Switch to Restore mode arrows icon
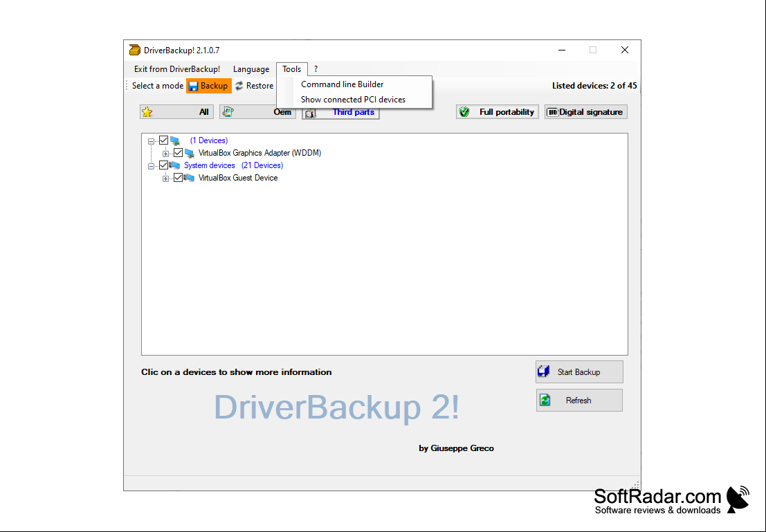 click(239, 86)
